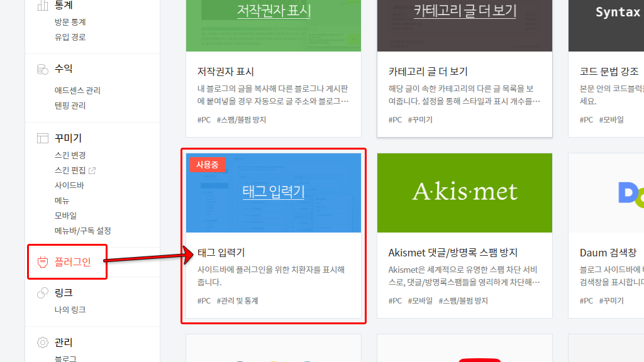Click the 통계 bar-chart icon
644x362 pixels.
point(42,4)
